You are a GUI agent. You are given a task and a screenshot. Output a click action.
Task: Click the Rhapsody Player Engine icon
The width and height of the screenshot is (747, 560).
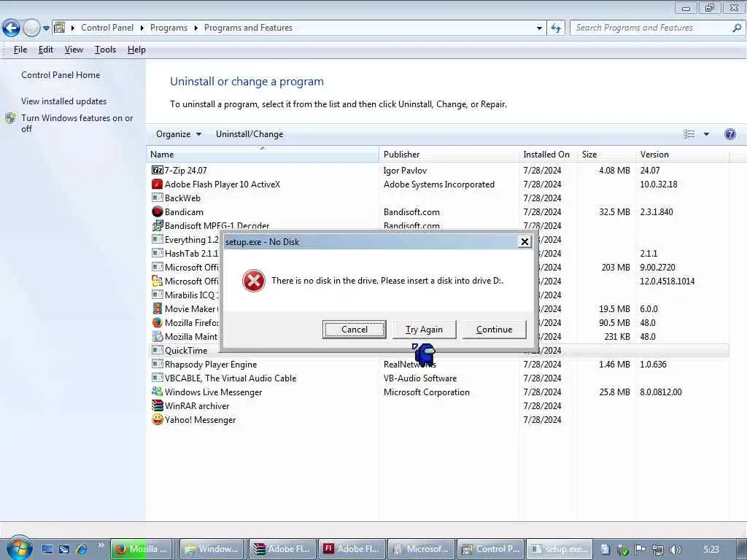point(158,364)
